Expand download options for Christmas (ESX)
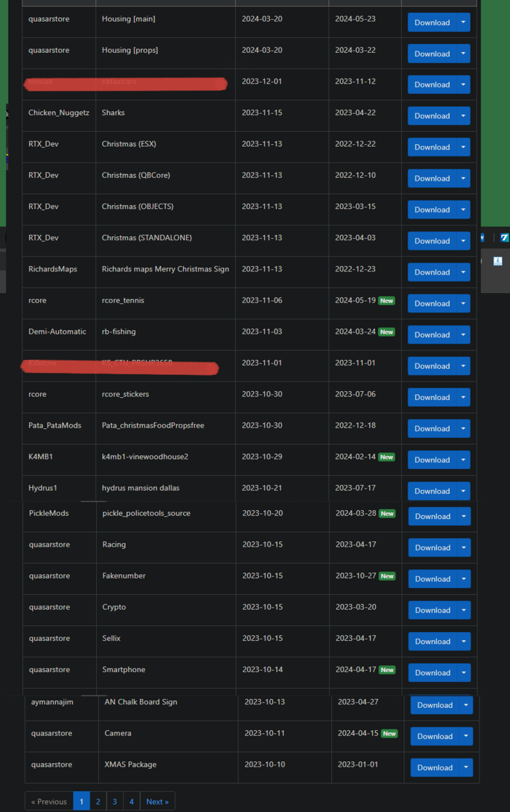510x812 pixels. point(463,147)
